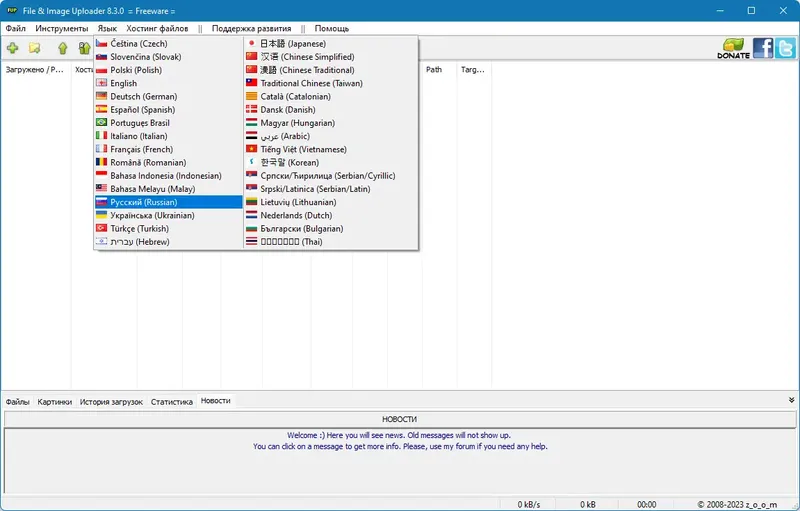The height and width of the screenshot is (511, 800).
Task: Click the green plus add files icon
Action: coord(13,48)
